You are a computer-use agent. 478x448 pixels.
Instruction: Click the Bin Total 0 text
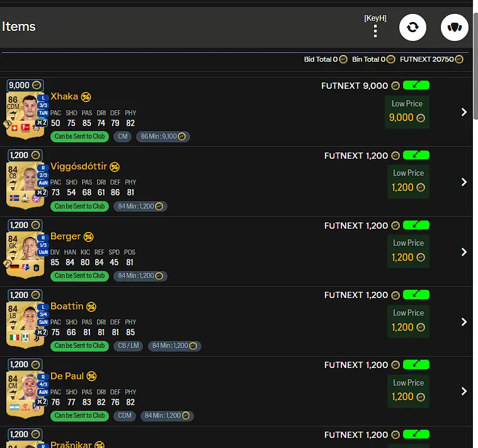click(368, 59)
